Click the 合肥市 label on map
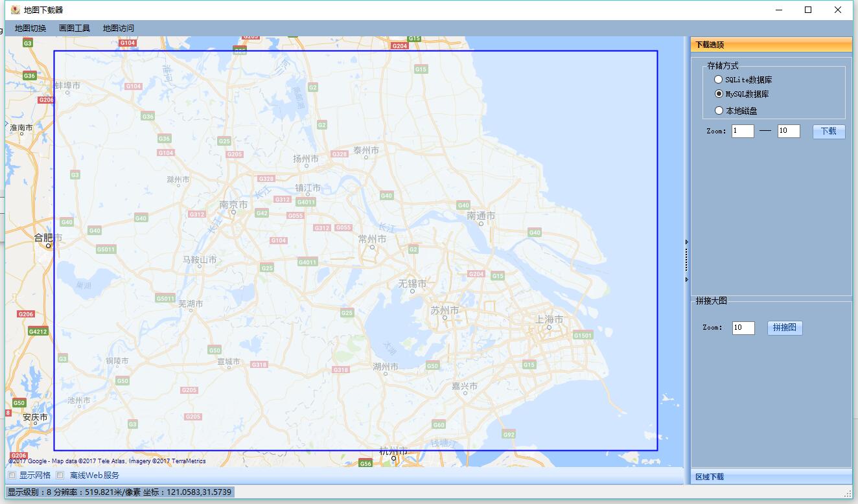 (x=49, y=238)
